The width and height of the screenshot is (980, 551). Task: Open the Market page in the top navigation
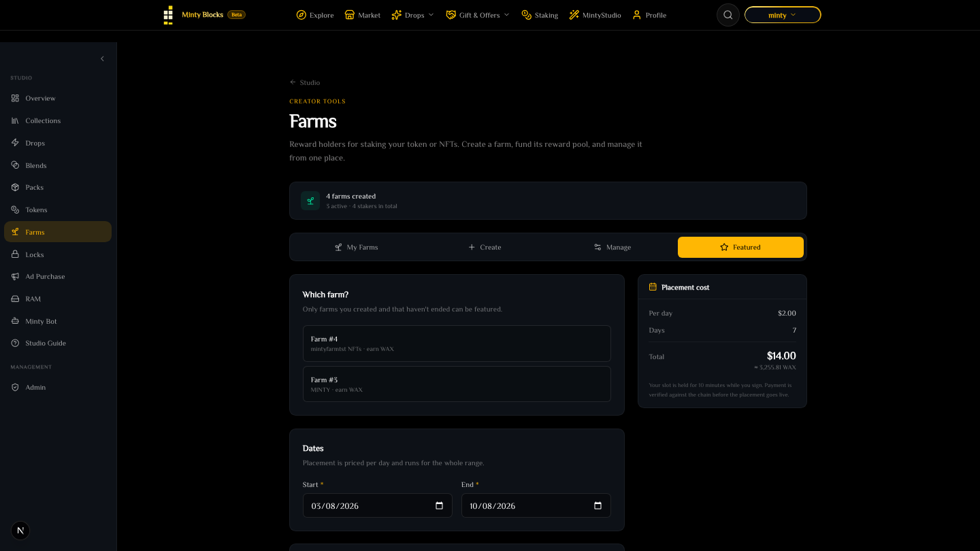363,15
